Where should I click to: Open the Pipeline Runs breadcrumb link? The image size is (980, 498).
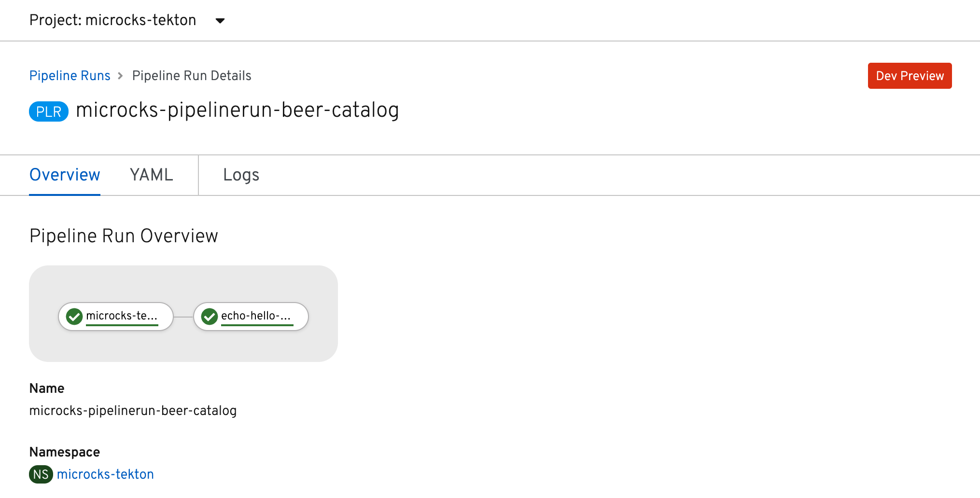(x=70, y=76)
